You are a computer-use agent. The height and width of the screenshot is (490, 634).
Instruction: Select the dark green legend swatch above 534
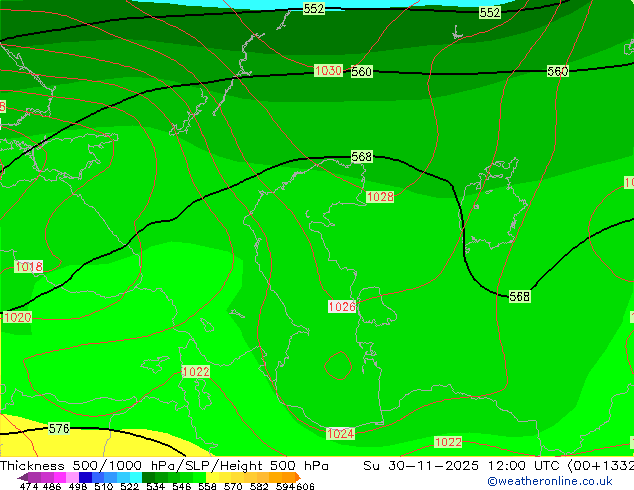pos(148,477)
